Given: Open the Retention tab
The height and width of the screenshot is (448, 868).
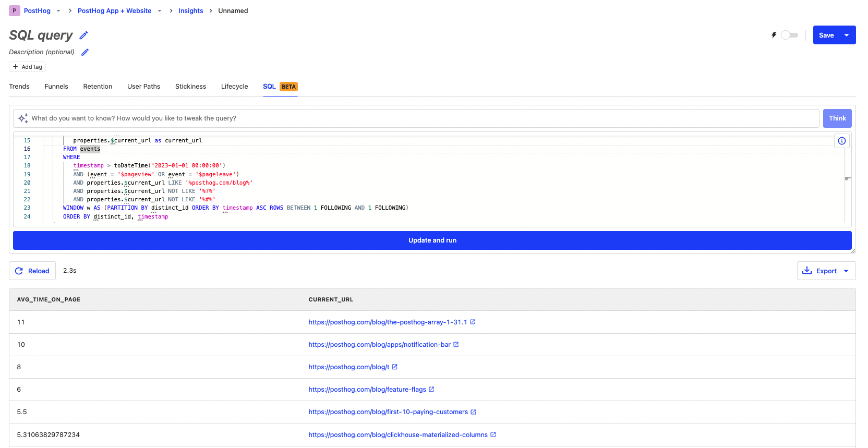Looking at the screenshot, I should coord(98,87).
